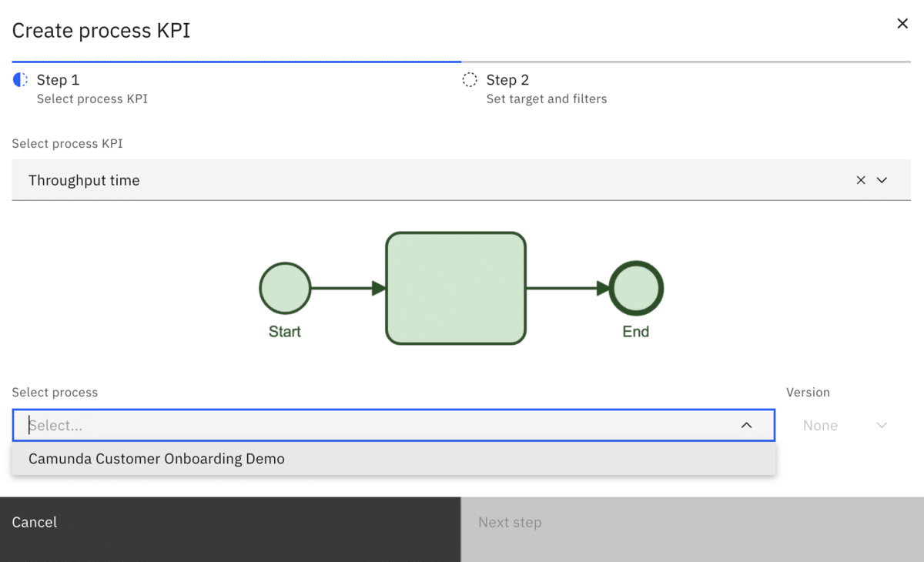
Task: Click the 'End' label in diagram
Action: (x=636, y=332)
